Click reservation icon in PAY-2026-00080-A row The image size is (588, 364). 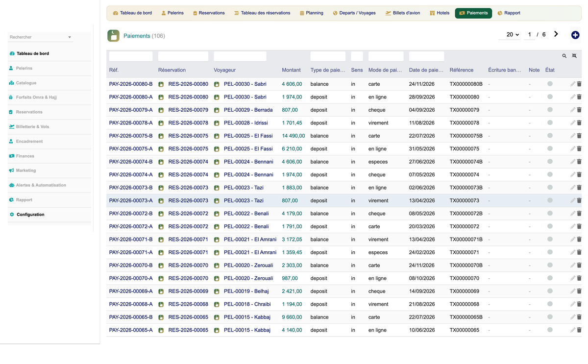pyautogui.click(x=161, y=97)
